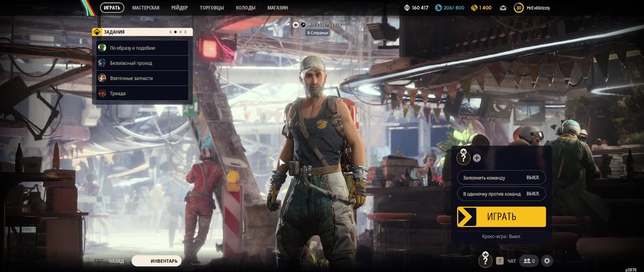Click the Кросс-игра: Выкл. label
644x272 pixels.
coord(501,236)
